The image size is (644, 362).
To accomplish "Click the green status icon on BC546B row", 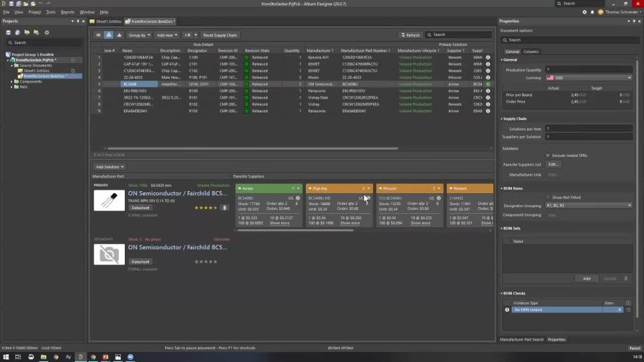I will 488,84.
